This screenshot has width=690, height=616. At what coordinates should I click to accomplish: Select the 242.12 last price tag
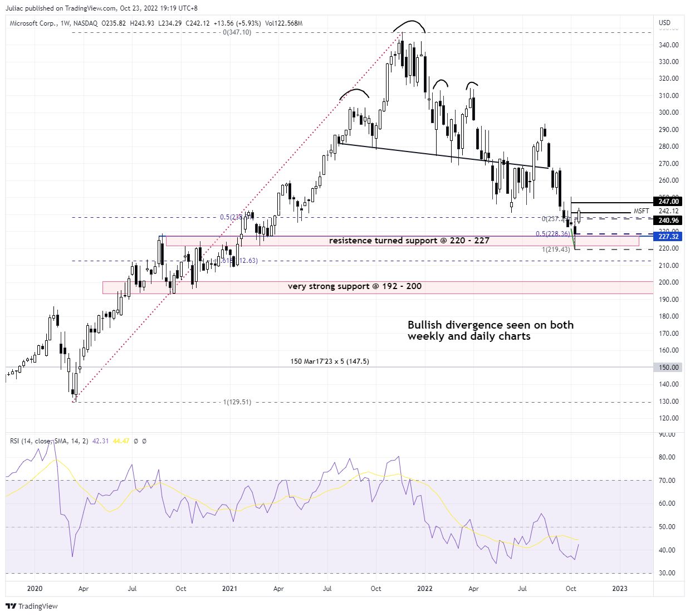point(668,211)
